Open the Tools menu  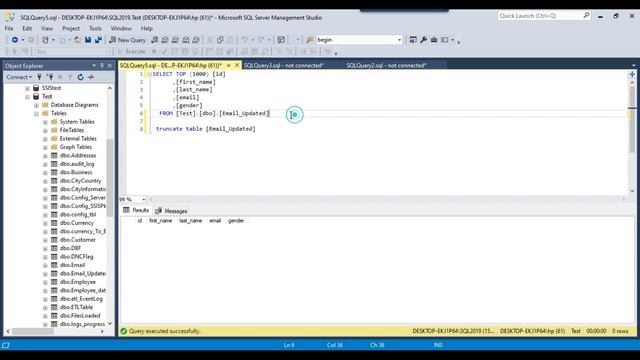point(95,29)
